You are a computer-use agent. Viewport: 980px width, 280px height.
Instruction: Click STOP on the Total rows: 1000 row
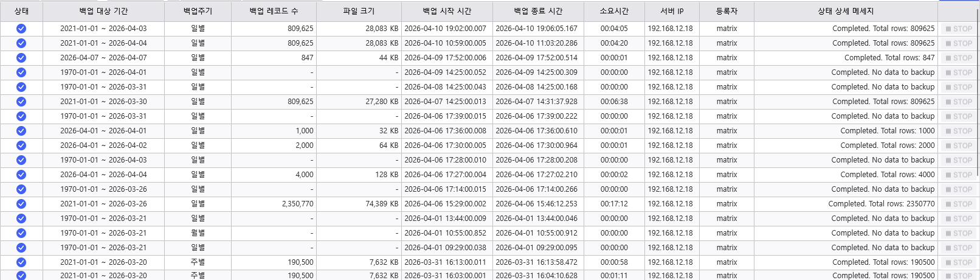point(958,131)
